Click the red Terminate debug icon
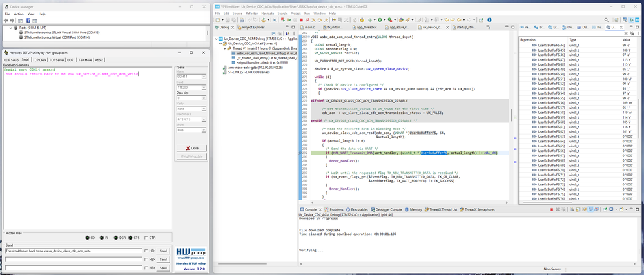 pyautogui.click(x=301, y=20)
